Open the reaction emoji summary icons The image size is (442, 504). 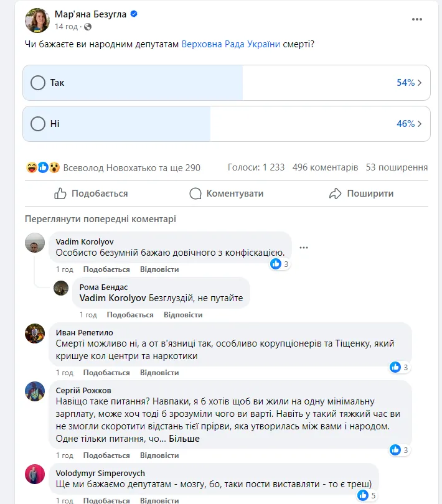click(43, 167)
